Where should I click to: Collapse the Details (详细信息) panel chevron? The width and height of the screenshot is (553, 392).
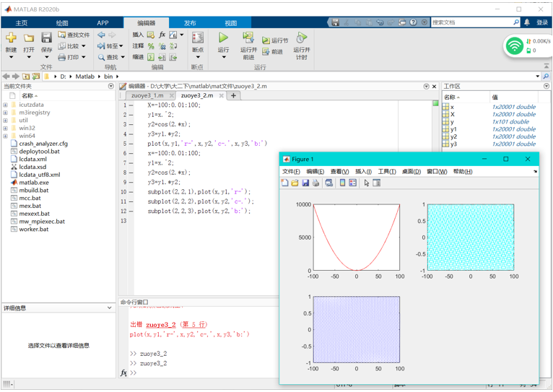[109, 308]
